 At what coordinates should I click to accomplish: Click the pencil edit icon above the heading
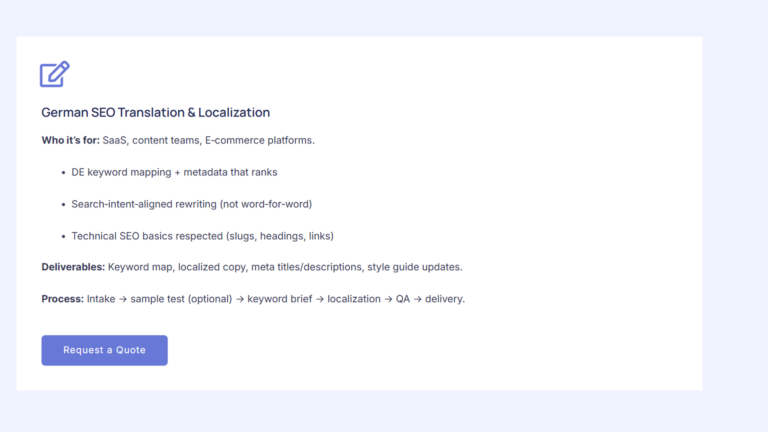pyautogui.click(x=54, y=74)
